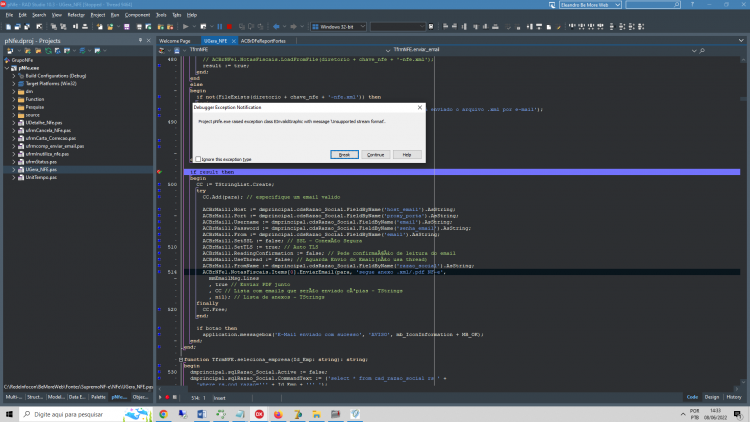Toggle the red record macro button in status bar
Image resolution: width=750 pixels, height=422 pixels.
point(167,398)
